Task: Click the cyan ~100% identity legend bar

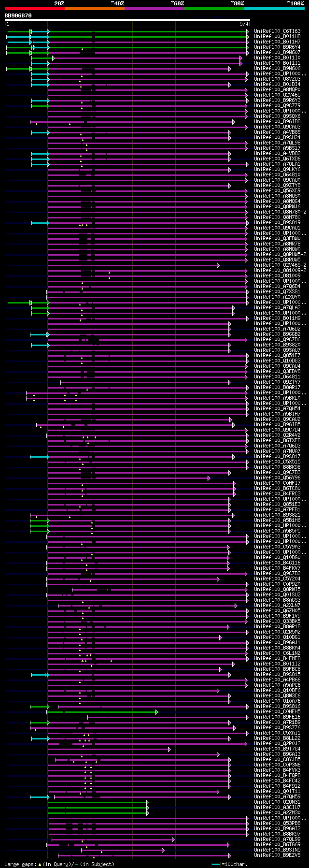Action: pyautogui.click(x=274, y=9)
